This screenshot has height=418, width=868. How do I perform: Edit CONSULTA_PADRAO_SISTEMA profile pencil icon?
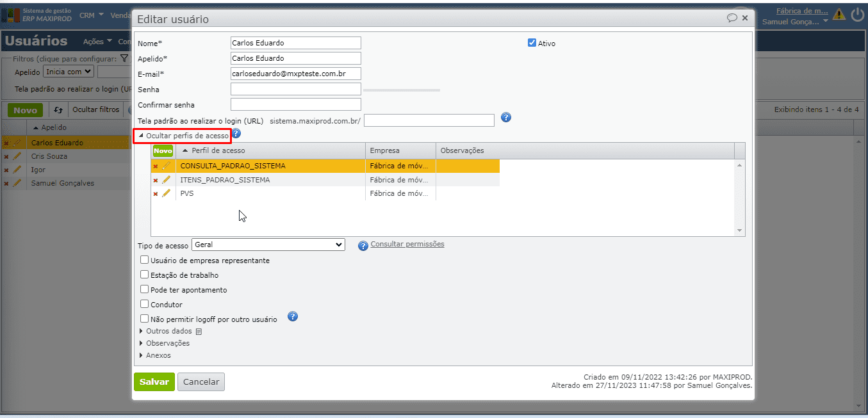pos(167,166)
